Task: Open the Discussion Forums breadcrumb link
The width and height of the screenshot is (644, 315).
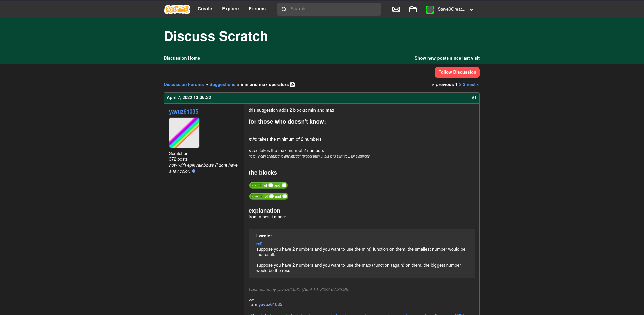Action: (x=184, y=84)
